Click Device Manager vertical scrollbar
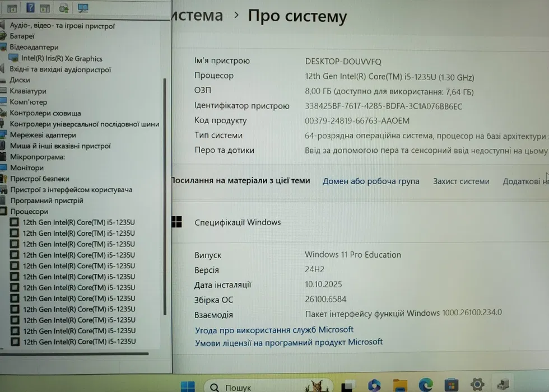 pos(165,196)
